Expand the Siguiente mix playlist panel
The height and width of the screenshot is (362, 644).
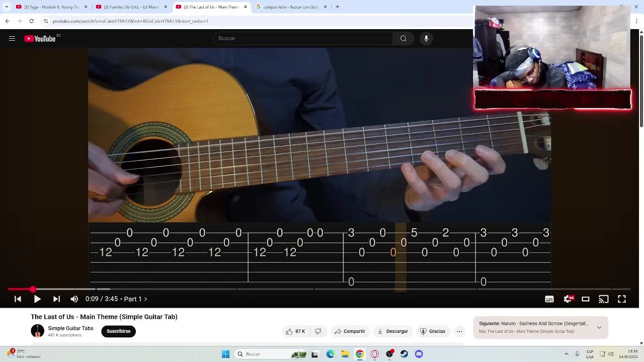[x=599, y=327]
